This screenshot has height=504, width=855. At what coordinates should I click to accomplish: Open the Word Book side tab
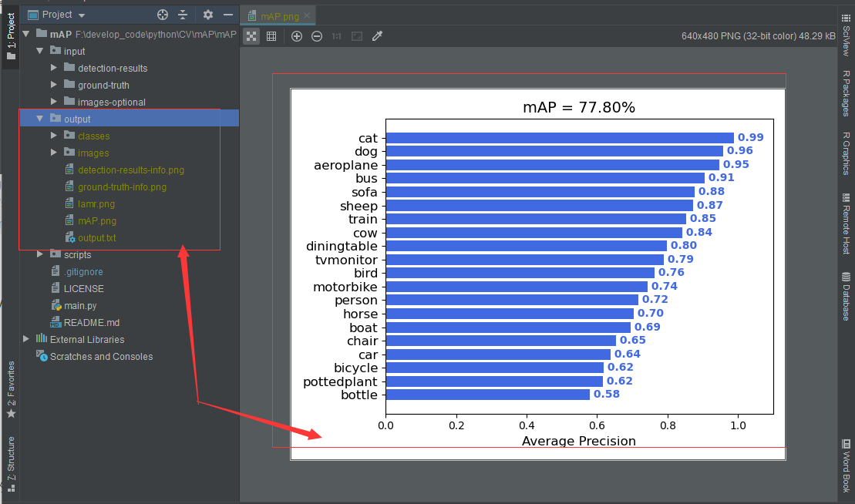(x=847, y=466)
